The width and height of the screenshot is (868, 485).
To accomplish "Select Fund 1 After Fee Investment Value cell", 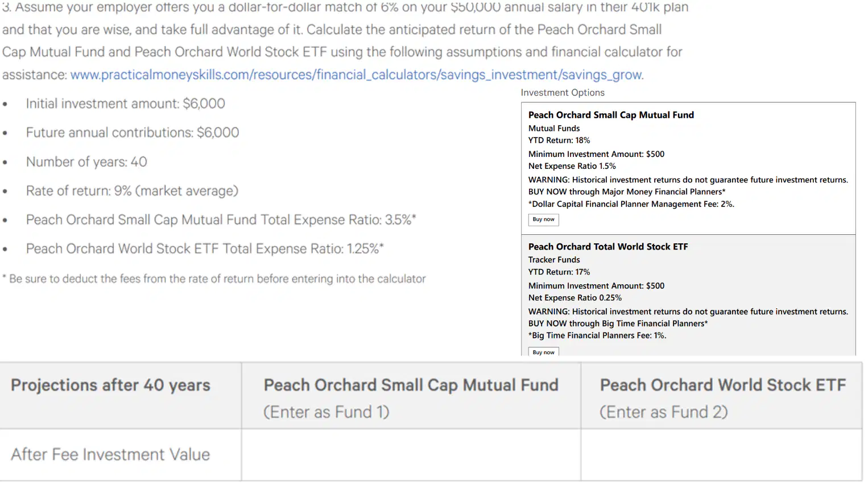I will (411, 455).
